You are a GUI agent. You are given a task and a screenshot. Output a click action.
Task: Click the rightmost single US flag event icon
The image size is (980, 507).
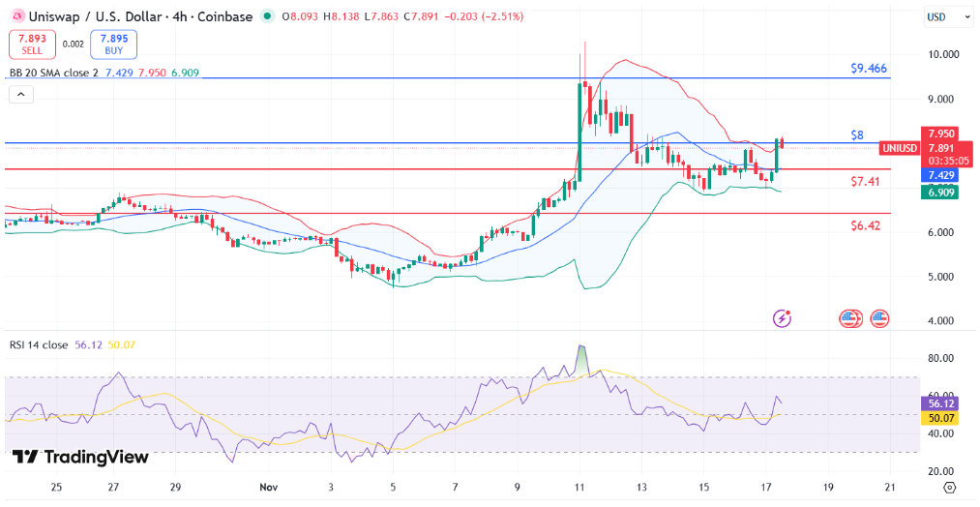click(879, 317)
